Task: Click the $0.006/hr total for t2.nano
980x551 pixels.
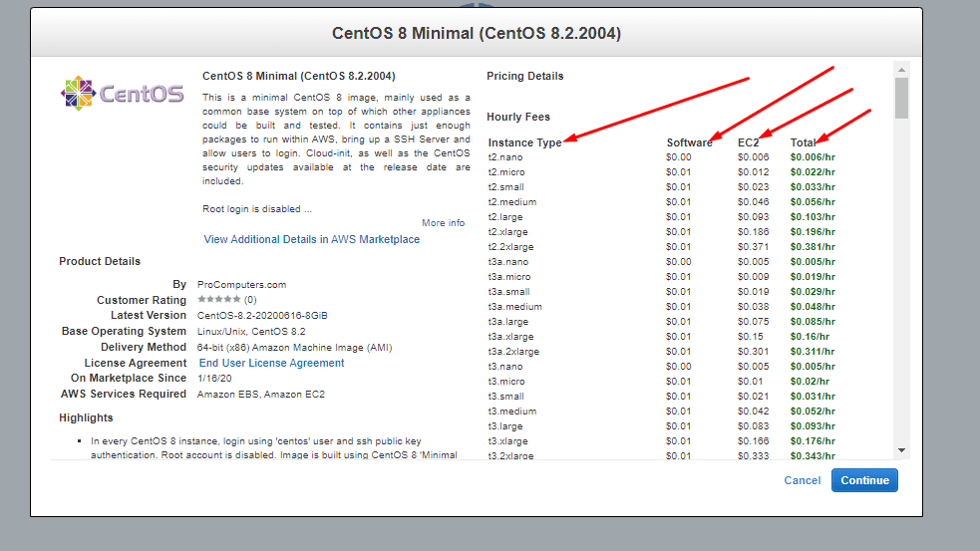Action: point(813,157)
